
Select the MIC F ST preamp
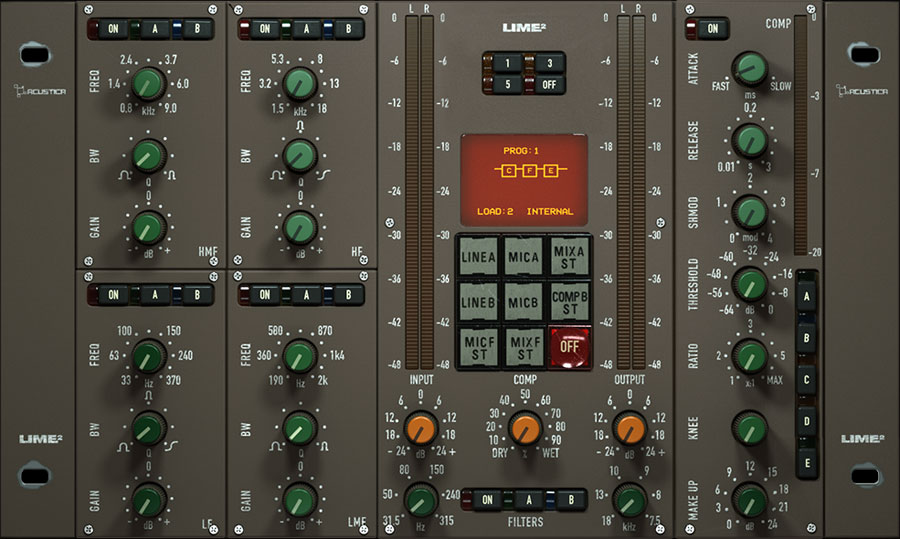coord(478,347)
